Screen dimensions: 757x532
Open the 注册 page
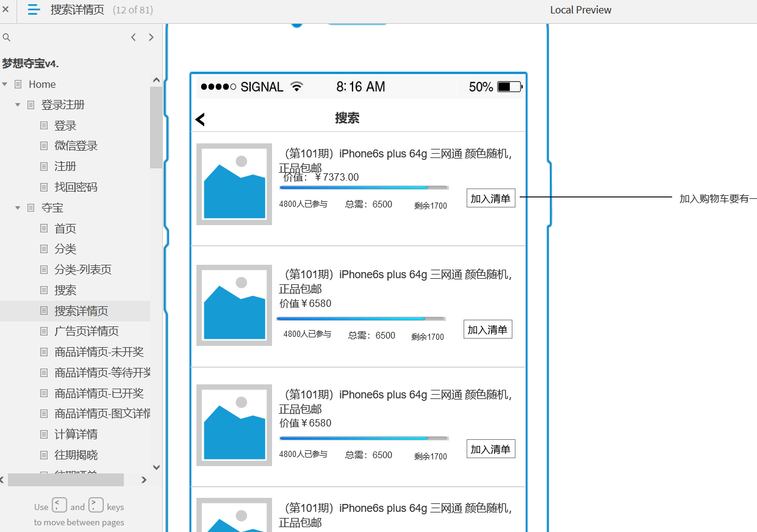(65, 167)
